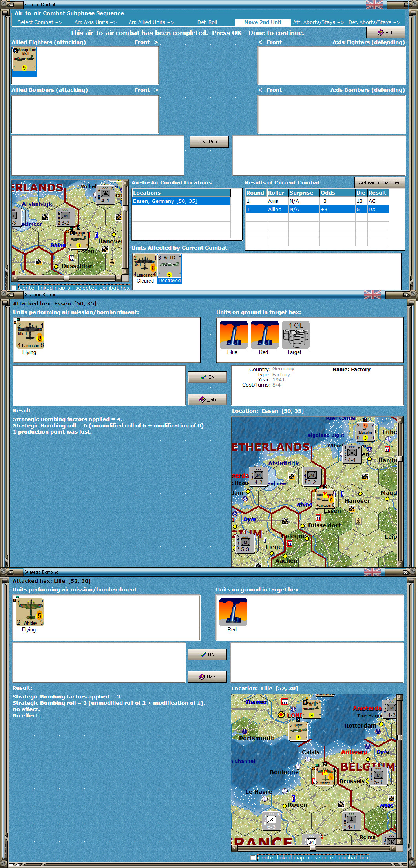Click Att. Aborts/Stays subphase step
The image size is (418, 868).
318,22
